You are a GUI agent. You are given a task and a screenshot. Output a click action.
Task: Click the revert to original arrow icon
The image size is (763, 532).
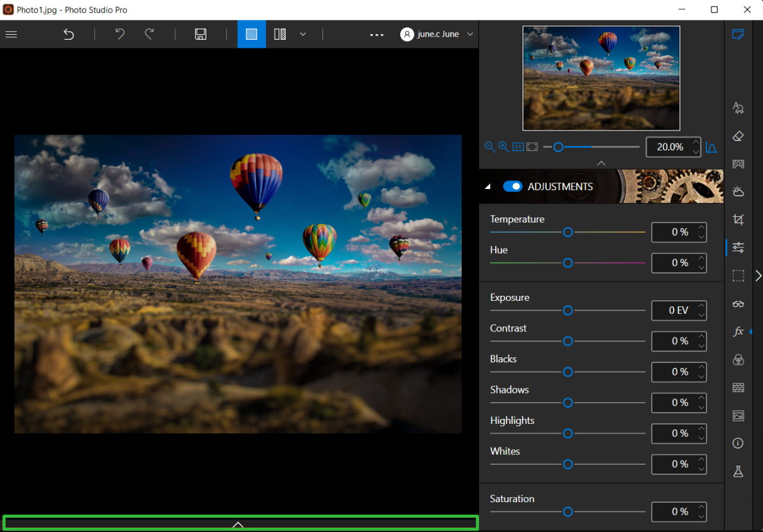point(68,34)
